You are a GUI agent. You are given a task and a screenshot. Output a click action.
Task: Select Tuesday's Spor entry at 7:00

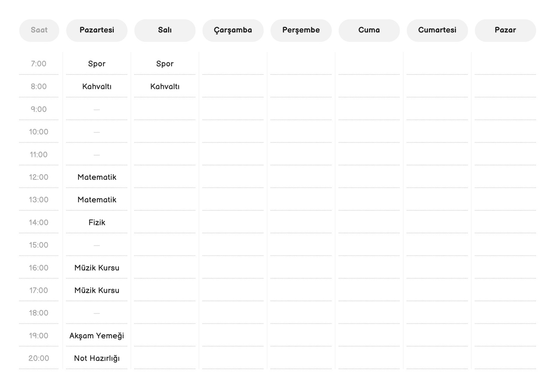165,64
